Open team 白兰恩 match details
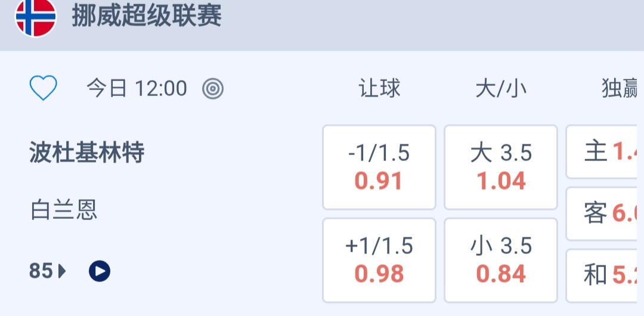Screen dimensions: 644x316 pos(63,210)
